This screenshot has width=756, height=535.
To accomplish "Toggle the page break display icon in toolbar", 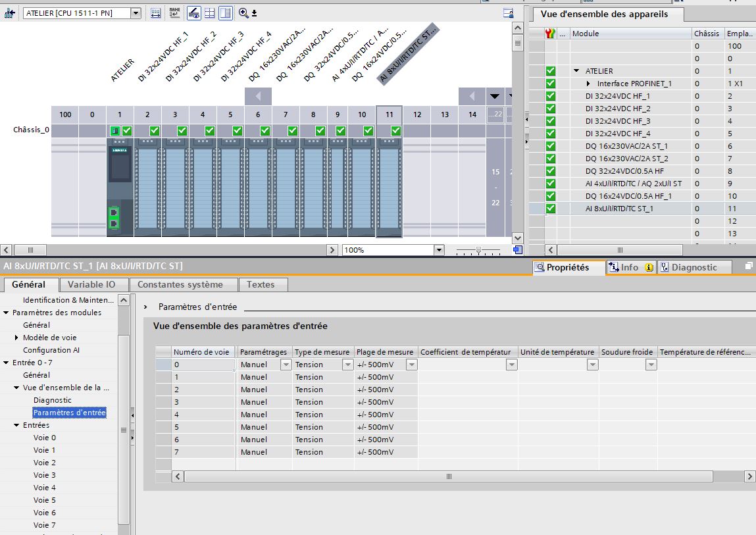I will tap(209, 13).
